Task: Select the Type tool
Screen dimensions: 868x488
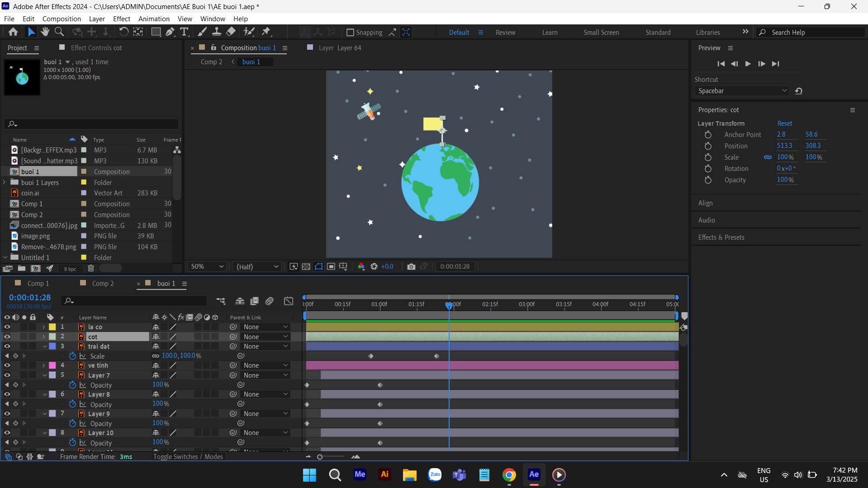Action: 184,32
